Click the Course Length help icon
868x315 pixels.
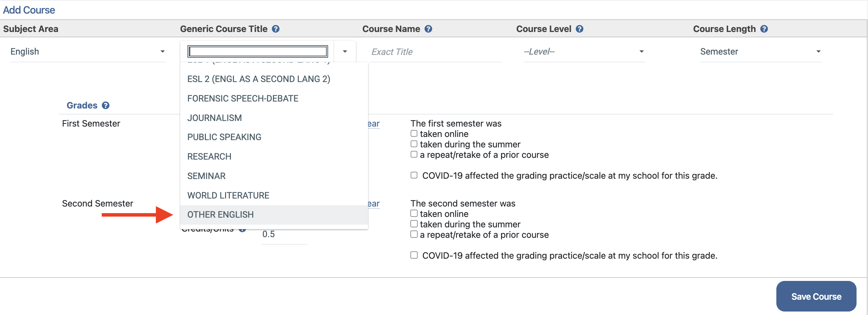763,29
